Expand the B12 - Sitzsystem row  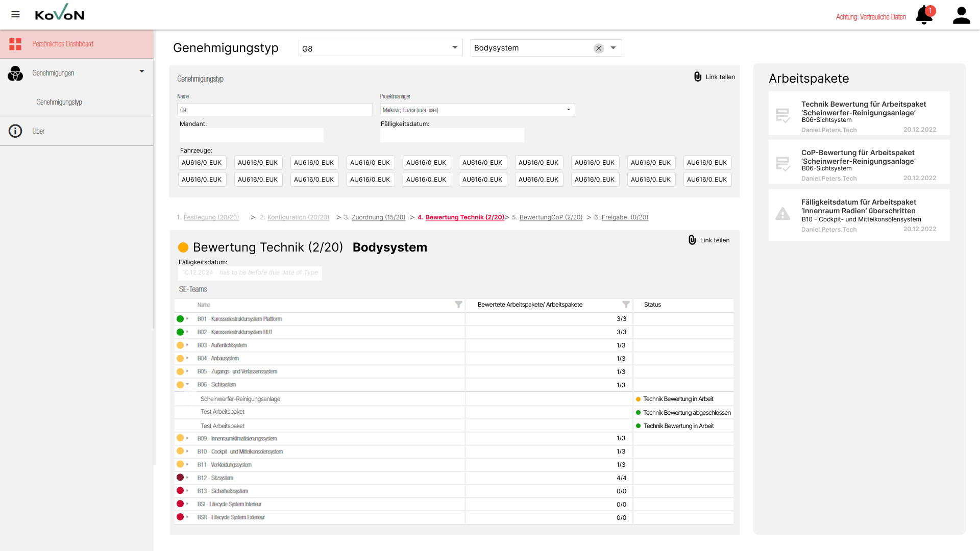pyautogui.click(x=187, y=478)
